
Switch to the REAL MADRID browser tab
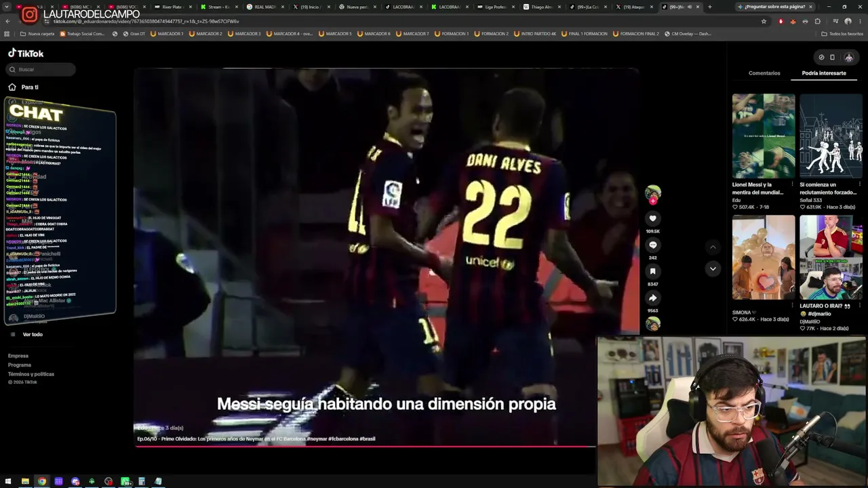click(x=264, y=7)
